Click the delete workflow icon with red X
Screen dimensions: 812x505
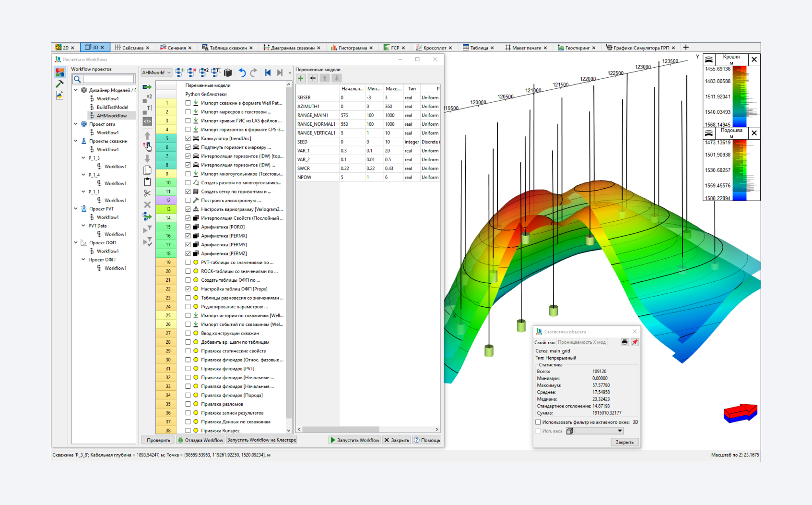coord(192,72)
